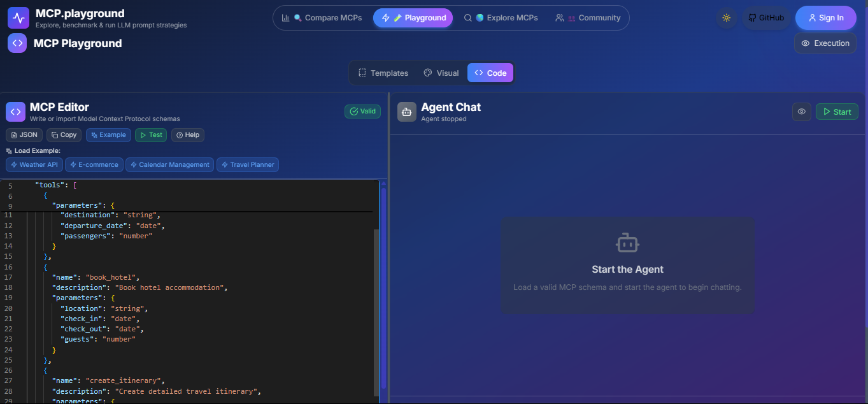This screenshot has height=404, width=868.
Task: Load the Weather API example
Action: 34,164
